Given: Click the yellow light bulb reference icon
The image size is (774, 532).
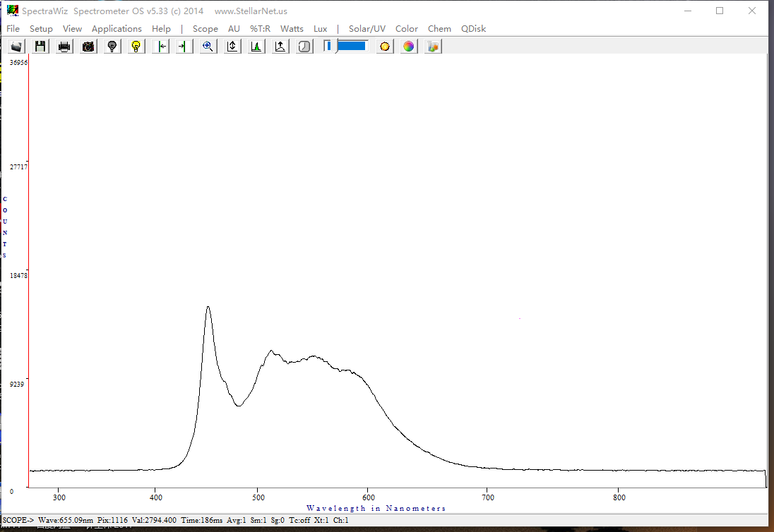Looking at the screenshot, I should 136,47.
